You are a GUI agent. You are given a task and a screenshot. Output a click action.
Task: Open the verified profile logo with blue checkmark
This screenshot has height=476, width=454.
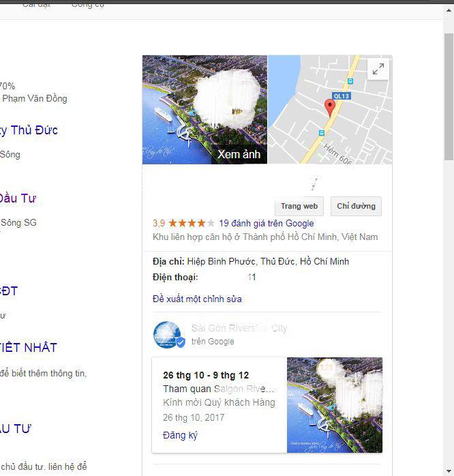click(x=169, y=335)
